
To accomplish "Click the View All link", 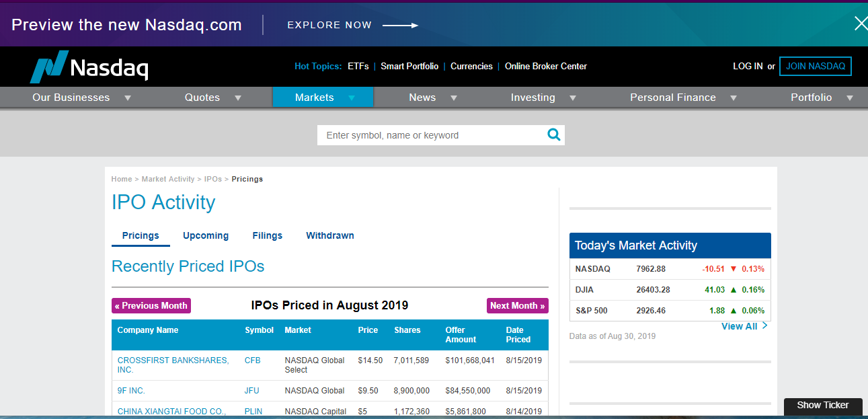I will pyautogui.click(x=740, y=326).
